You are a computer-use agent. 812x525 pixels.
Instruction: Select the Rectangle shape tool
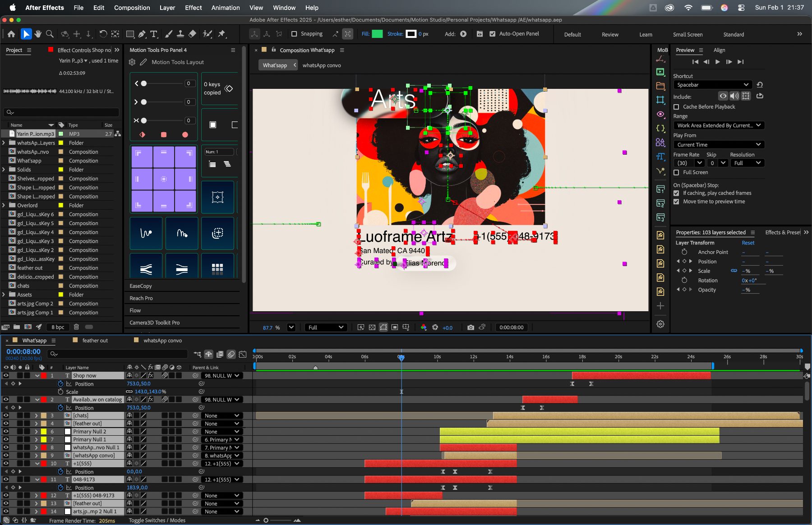coord(130,34)
